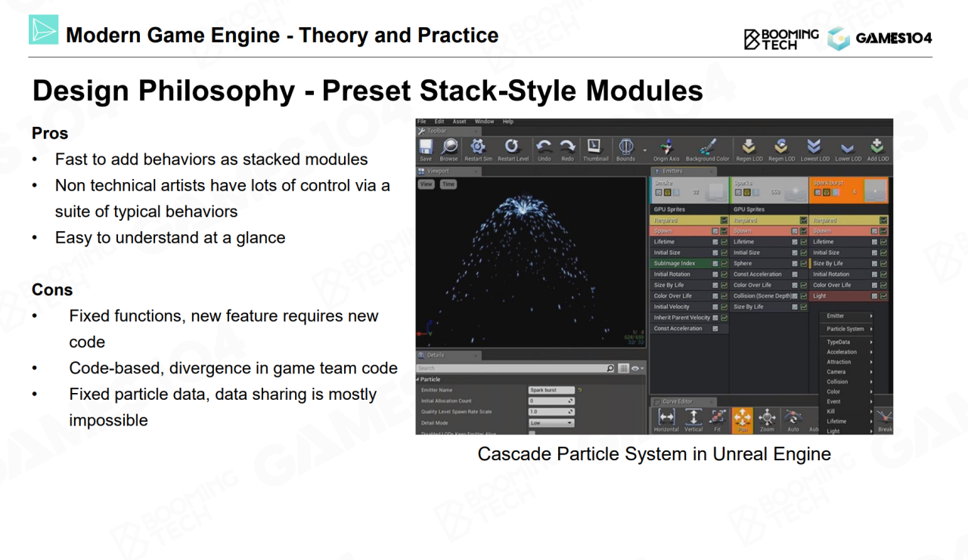Click the View button in the Viewport
The height and width of the screenshot is (560, 968).
pyautogui.click(x=427, y=184)
